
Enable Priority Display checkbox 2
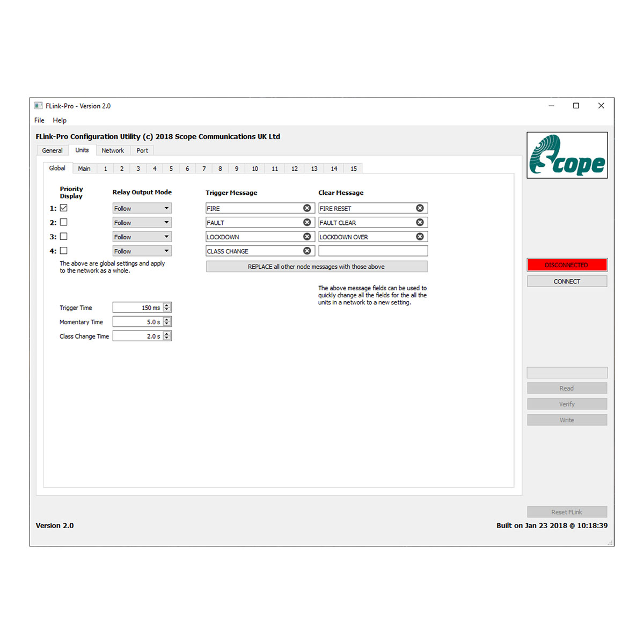click(64, 222)
